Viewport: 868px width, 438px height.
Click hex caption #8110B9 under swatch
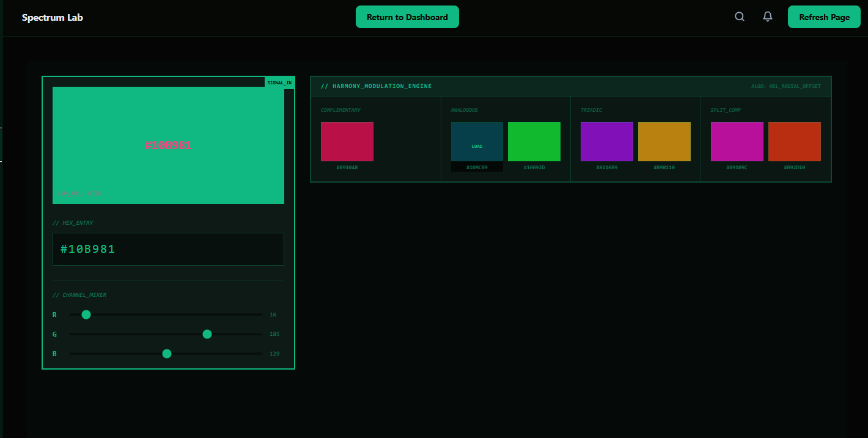coord(607,167)
